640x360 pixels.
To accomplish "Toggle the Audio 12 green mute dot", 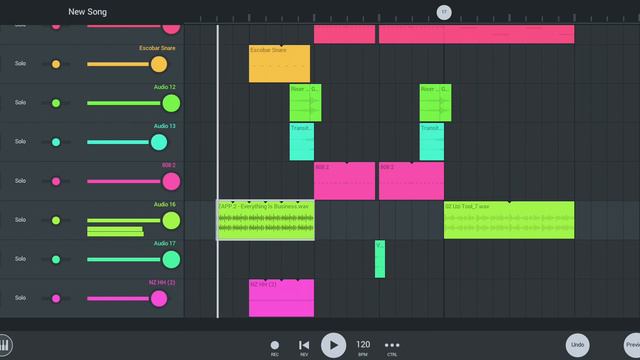I will tap(56, 103).
